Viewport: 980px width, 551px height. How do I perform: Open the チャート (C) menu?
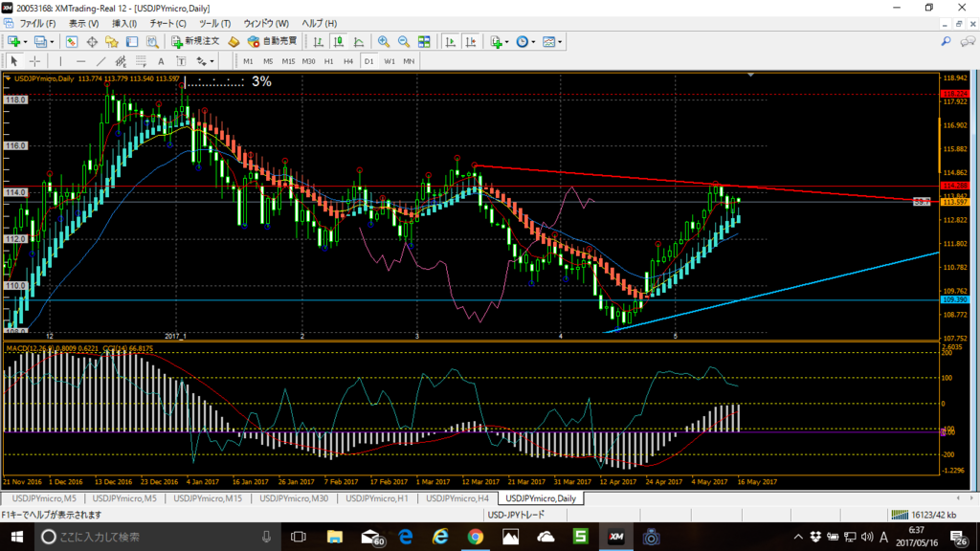pos(167,24)
